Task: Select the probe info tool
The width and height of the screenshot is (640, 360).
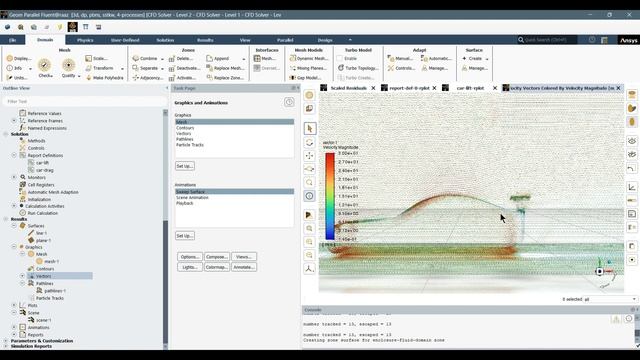Action: tap(309, 196)
